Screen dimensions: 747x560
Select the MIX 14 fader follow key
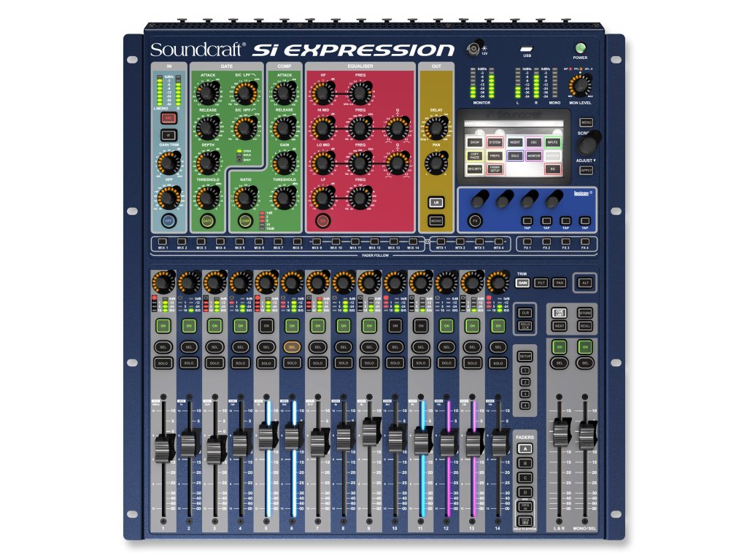click(413, 242)
